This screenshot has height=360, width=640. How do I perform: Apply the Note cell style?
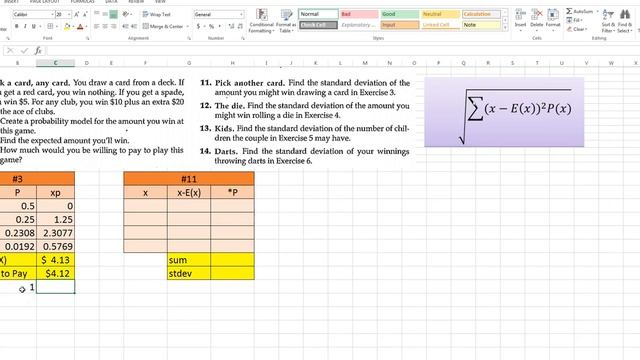pos(481,25)
